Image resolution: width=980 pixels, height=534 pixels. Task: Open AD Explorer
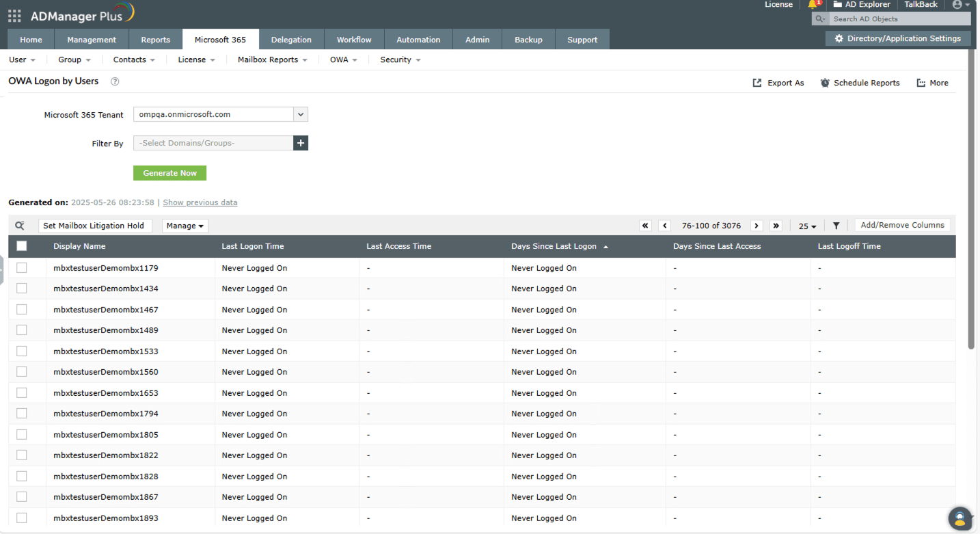pyautogui.click(x=862, y=5)
